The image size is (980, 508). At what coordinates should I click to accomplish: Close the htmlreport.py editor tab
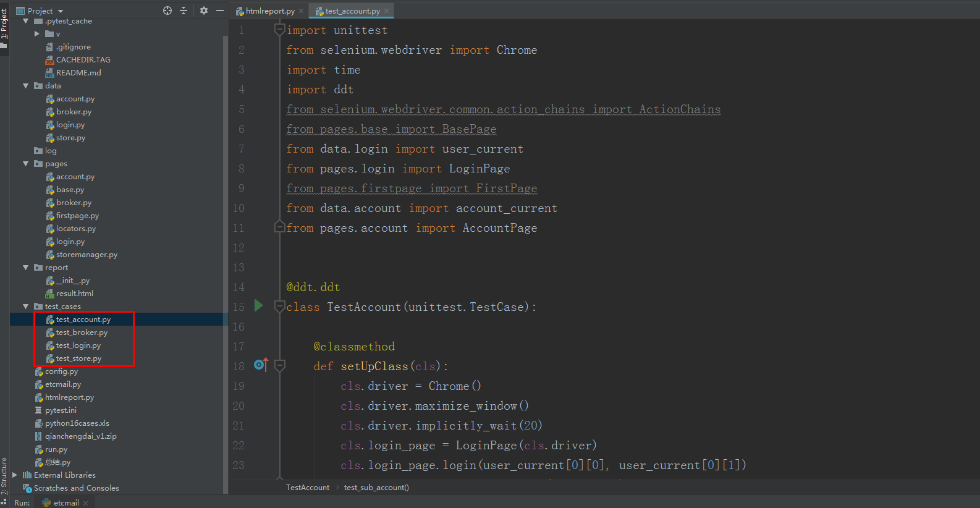click(302, 11)
